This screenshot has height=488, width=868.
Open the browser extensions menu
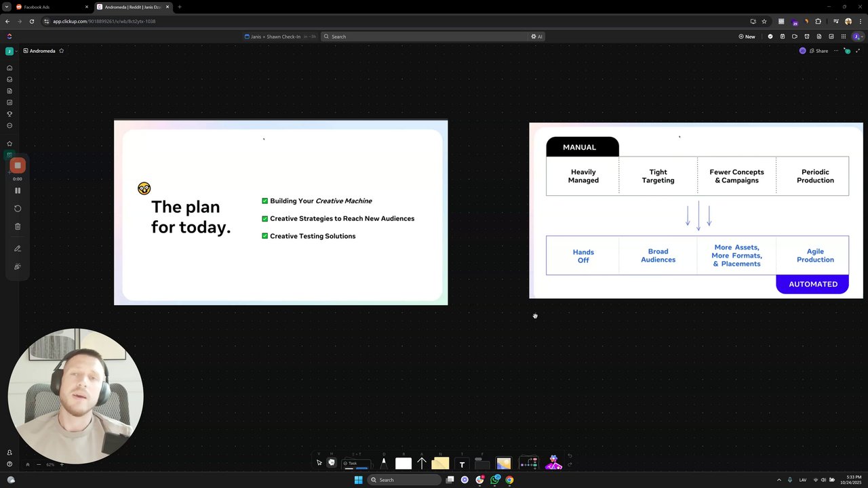click(x=818, y=21)
